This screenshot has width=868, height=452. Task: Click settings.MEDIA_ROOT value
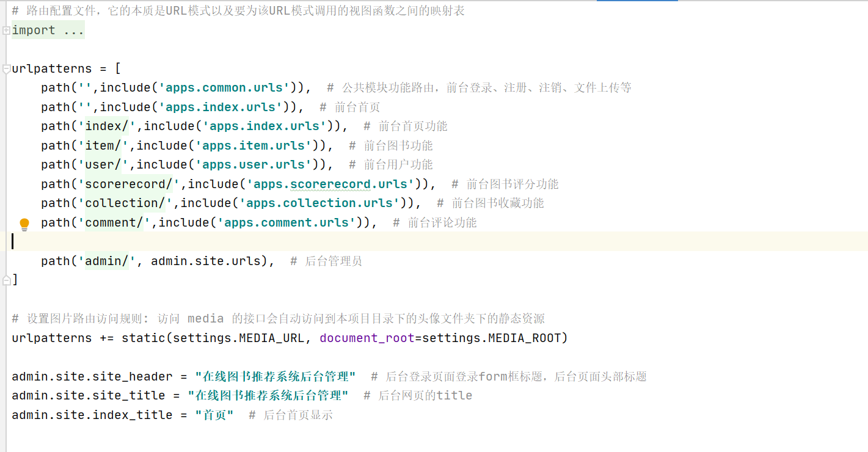[492, 338]
